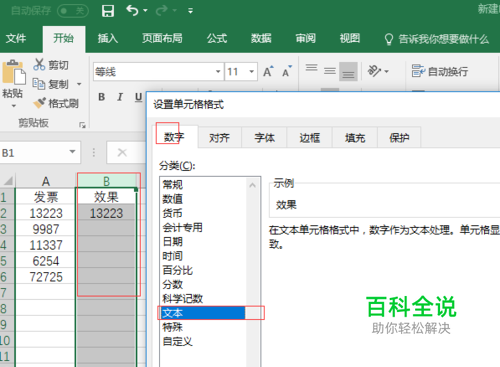Image resolution: width=500 pixels, height=367 pixels.
Task: Open the font size 11 dropdown
Action: click(x=252, y=72)
